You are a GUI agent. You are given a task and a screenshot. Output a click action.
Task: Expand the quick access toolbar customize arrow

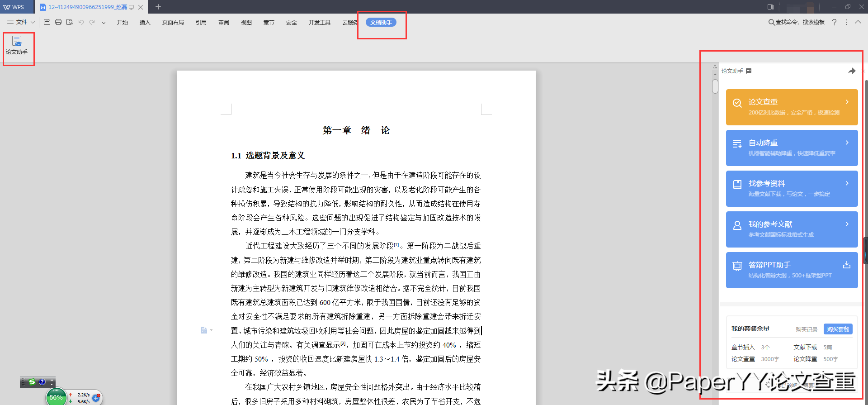[104, 22]
